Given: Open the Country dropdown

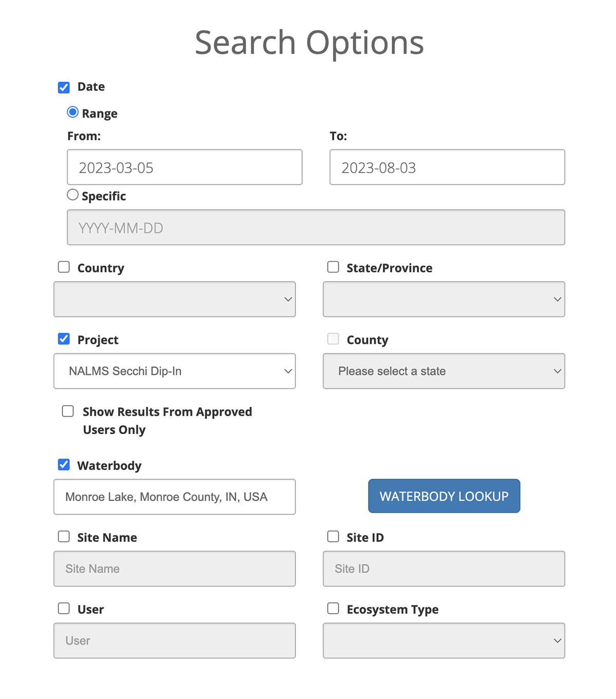Looking at the screenshot, I should [x=175, y=299].
